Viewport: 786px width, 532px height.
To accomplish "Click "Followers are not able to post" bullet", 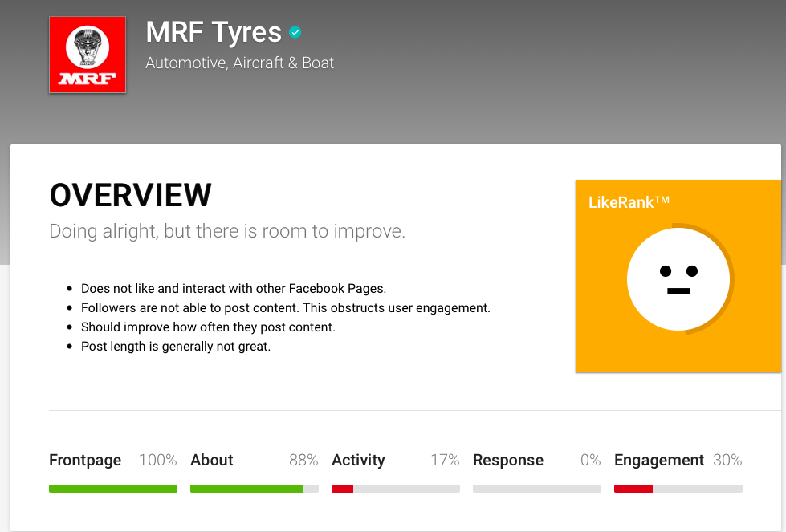I will click(x=286, y=307).
